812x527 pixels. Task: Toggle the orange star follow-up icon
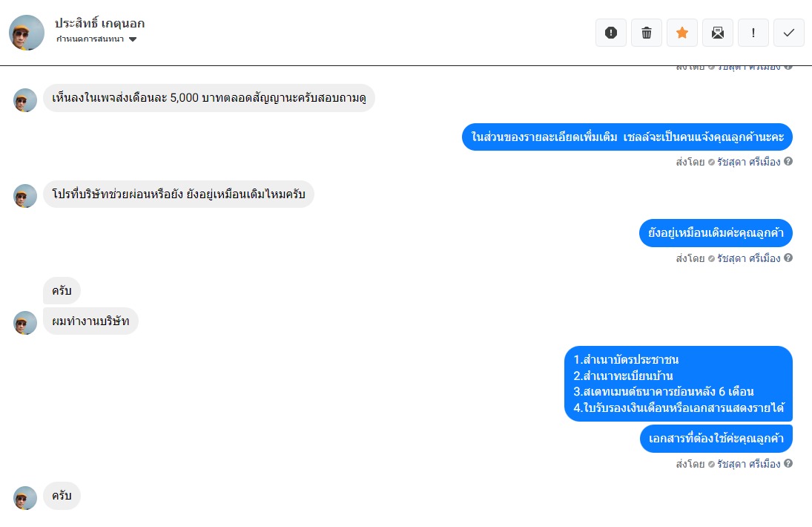682,33
